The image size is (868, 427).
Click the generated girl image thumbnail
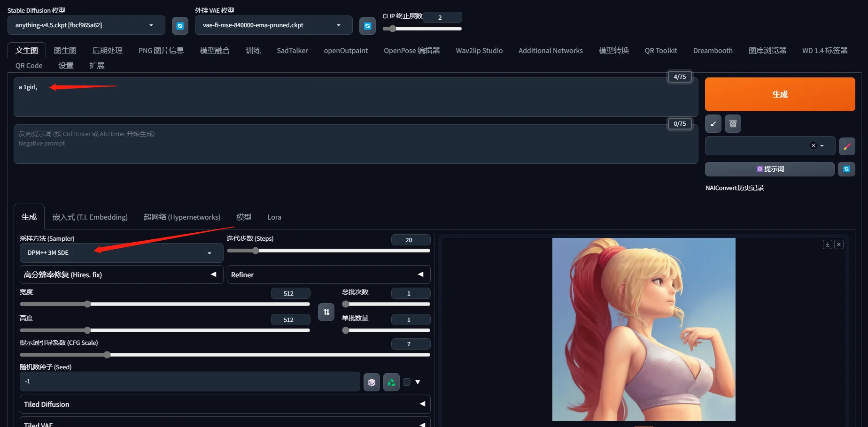tap(643, 329)
